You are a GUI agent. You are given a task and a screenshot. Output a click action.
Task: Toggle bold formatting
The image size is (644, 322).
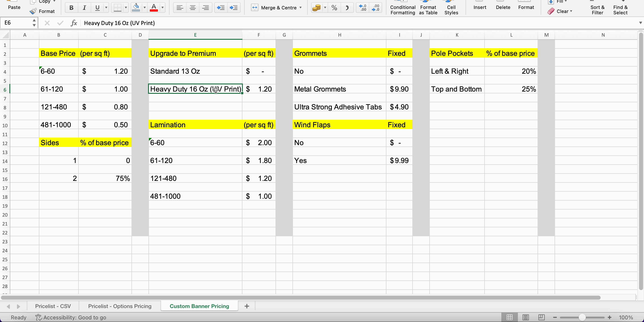[x=71, y=8]
